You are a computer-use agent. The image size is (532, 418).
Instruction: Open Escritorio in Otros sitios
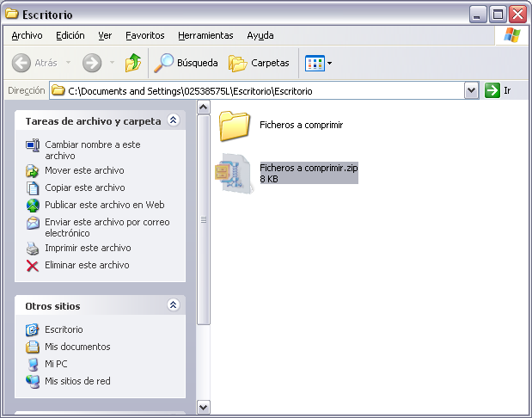[x=64, y=329]
